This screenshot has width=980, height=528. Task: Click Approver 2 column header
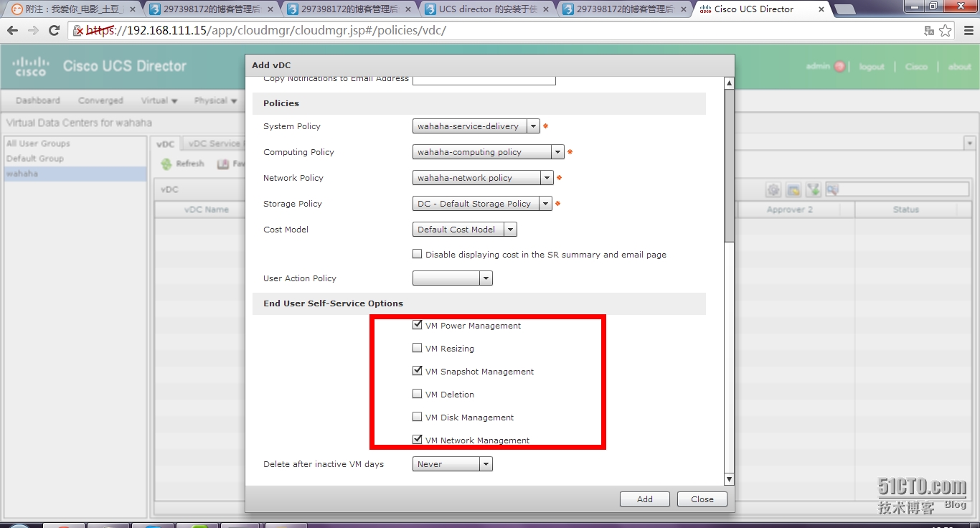pos(790,209)
